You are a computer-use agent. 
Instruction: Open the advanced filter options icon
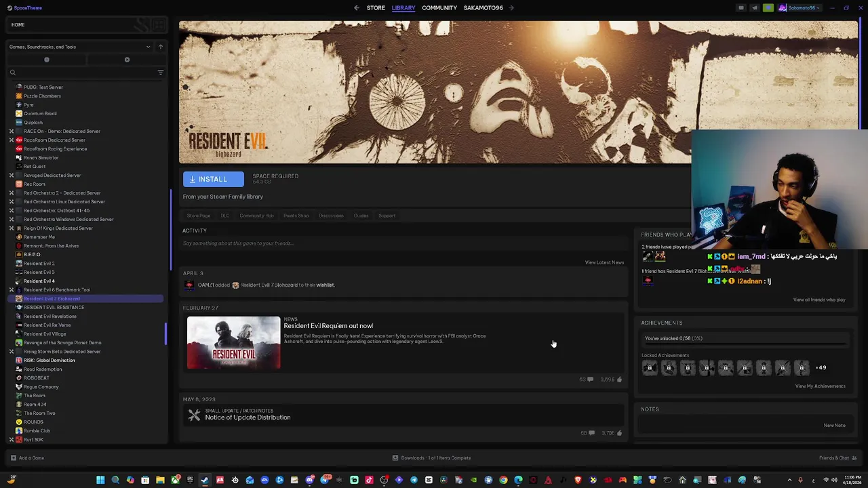tap(161, 73)
